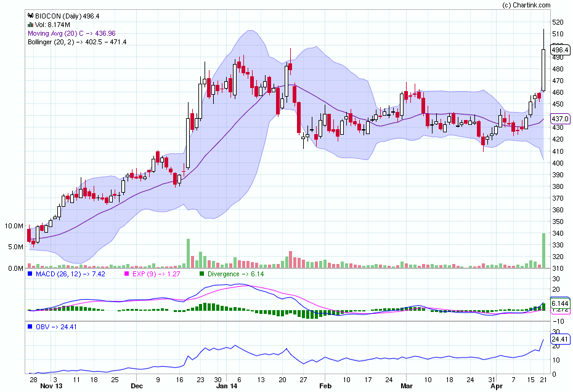Select the Moving Avg (20) legend text
Image resolution: width=573 pixels, height=392 pixels.
[71, 33]
